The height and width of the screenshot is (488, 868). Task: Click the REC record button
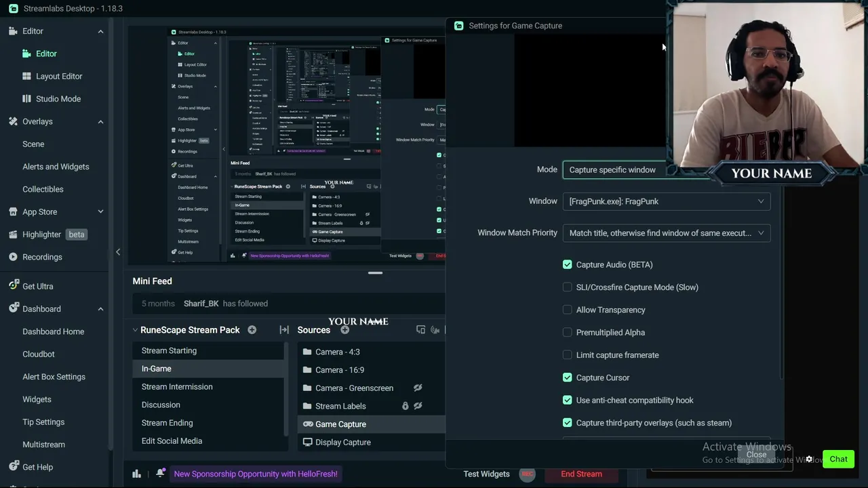[x=527, y=474]
